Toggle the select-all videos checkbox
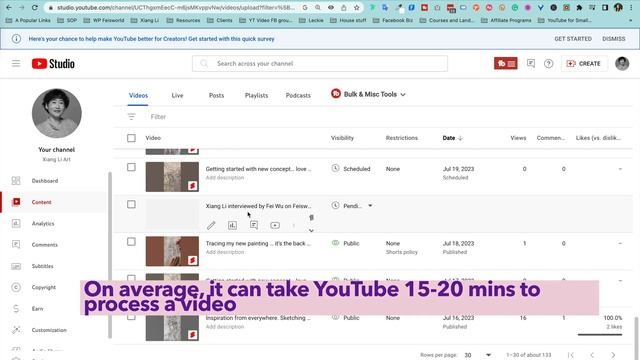640x360 pixels. tap(131, 138)
